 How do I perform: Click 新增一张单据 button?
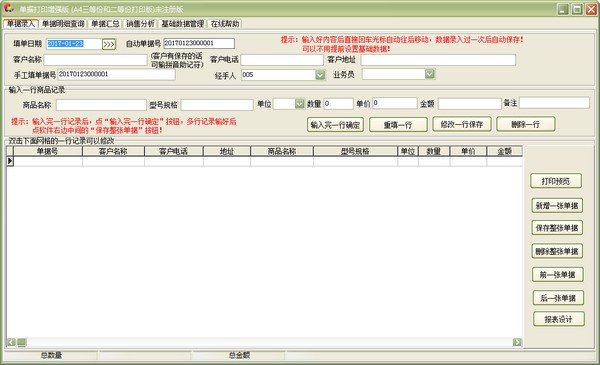tap(557, 205)
